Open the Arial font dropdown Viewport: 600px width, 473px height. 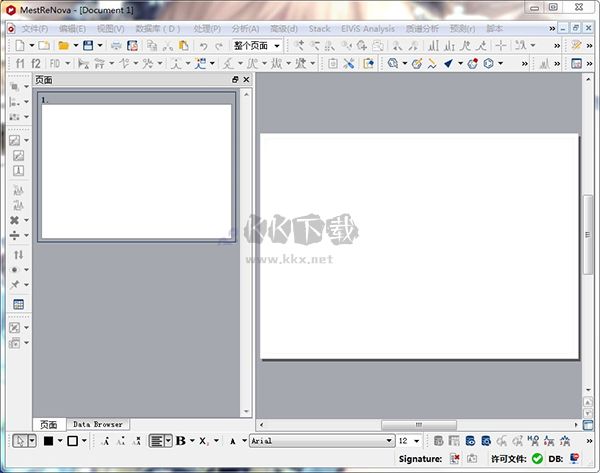(320, 440)
